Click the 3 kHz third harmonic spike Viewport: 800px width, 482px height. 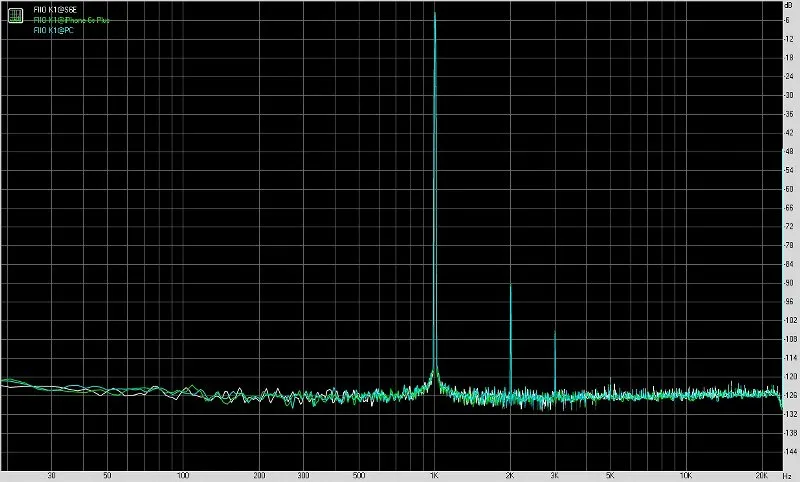click(555, 362)
